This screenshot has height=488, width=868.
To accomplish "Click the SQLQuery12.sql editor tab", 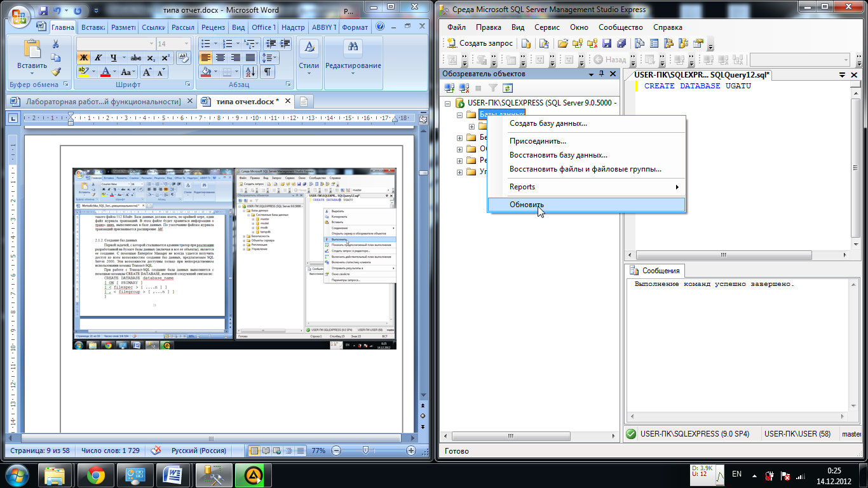I will coord(702,75).
